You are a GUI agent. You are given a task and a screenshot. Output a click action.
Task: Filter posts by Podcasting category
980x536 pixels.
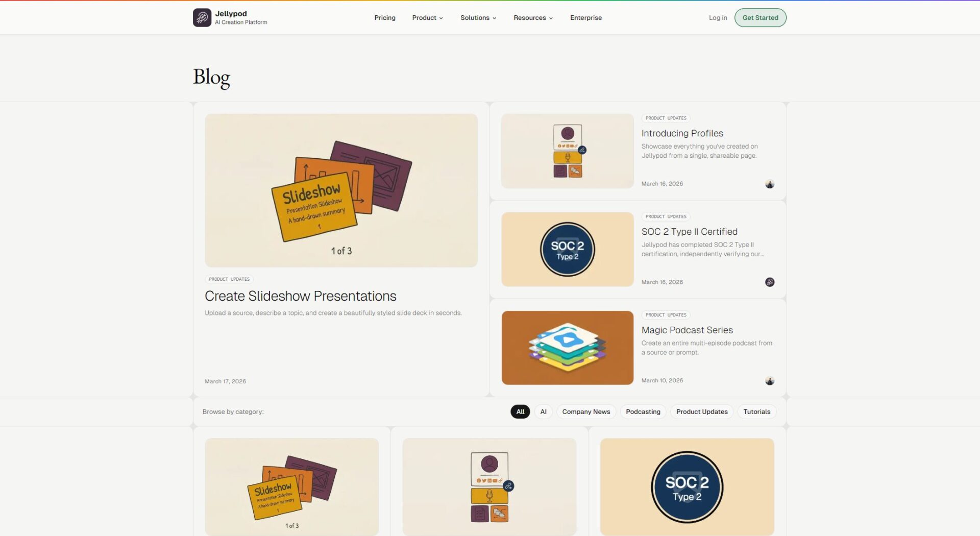pos(643,412)
